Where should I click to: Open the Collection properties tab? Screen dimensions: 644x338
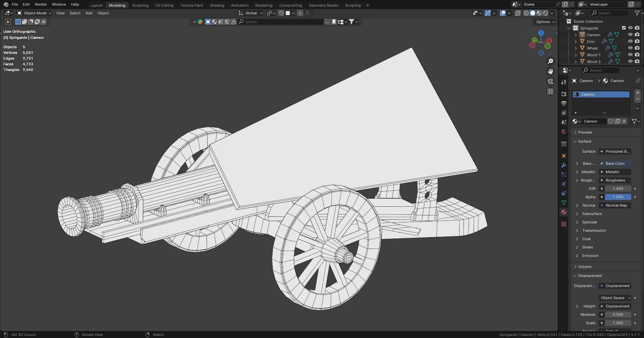tap(564, 144)
